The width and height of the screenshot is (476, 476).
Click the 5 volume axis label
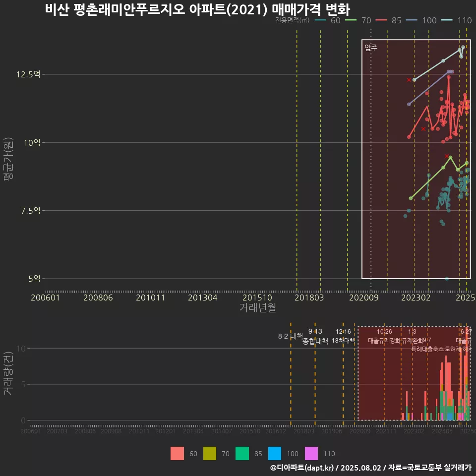click(23, 384)
